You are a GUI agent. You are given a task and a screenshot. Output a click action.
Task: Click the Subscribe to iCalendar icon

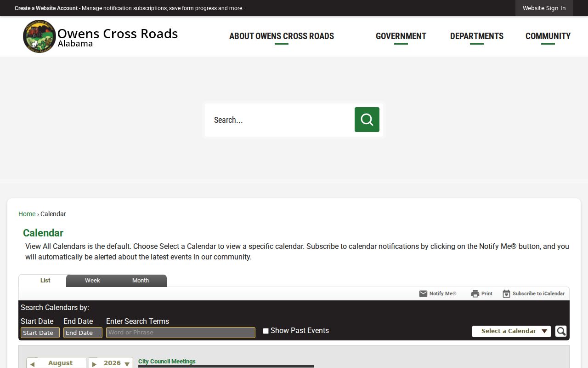[x=506, y=293]
